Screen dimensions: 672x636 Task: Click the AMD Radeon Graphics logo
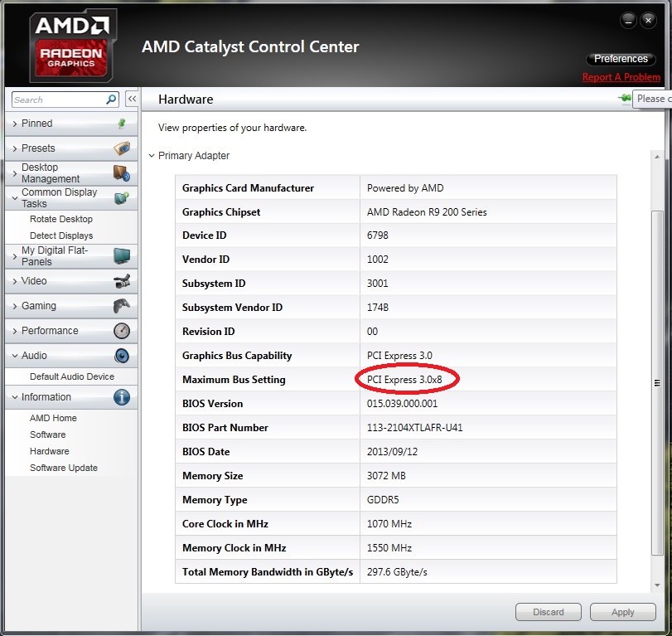click(x=73, y=45)
